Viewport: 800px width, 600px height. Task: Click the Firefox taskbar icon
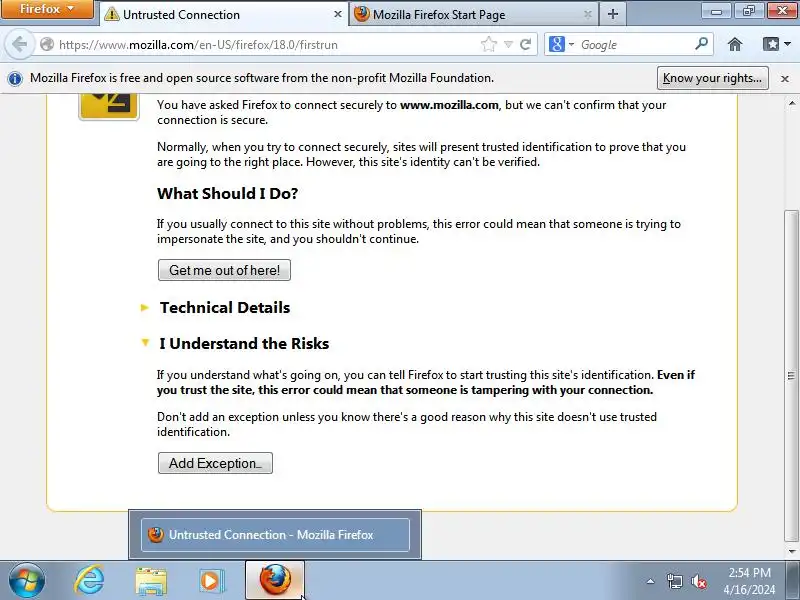pos(275,580)
